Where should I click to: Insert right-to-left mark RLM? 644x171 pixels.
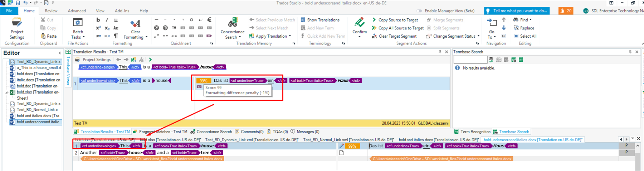pyautogui.click(x=107, y=36)
